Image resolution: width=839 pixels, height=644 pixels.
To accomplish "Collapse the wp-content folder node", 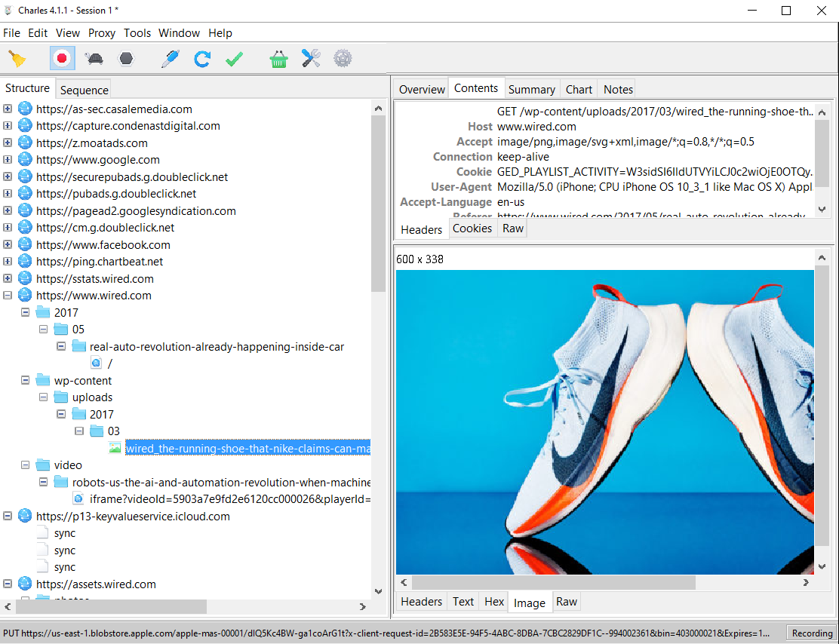I will click(25, 380).
